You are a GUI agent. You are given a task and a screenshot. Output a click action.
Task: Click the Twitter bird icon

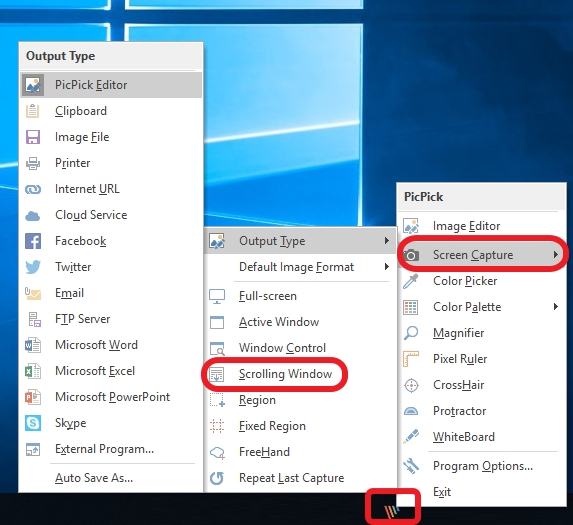(33, 267)
